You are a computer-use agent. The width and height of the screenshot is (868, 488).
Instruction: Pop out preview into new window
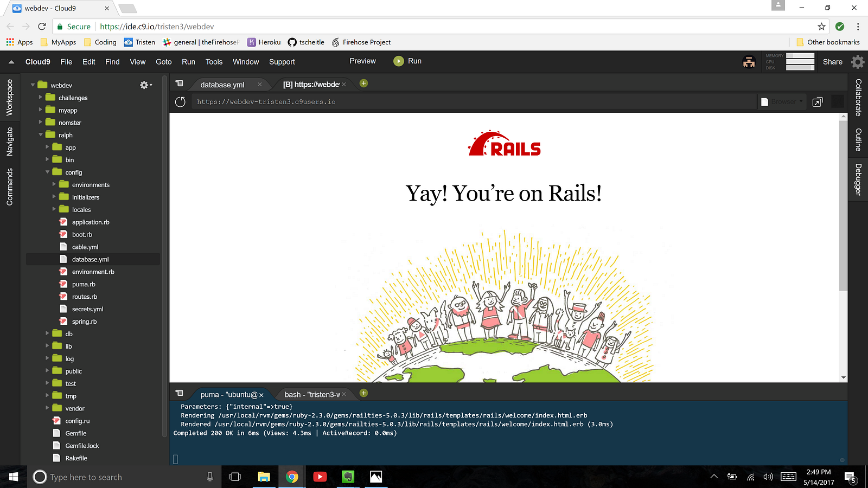coord(818,102)
